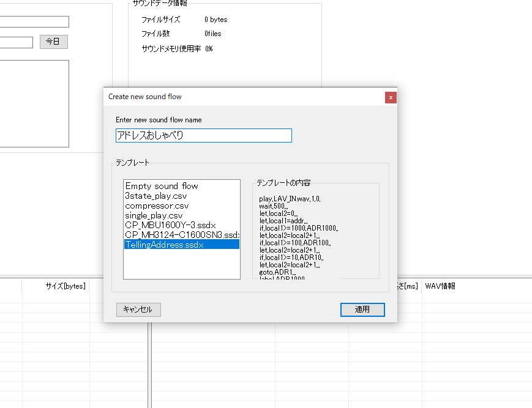Select the highlighted TellingAddress.ssdx template
Screen dimensions: 532x408
coord(164,245)
